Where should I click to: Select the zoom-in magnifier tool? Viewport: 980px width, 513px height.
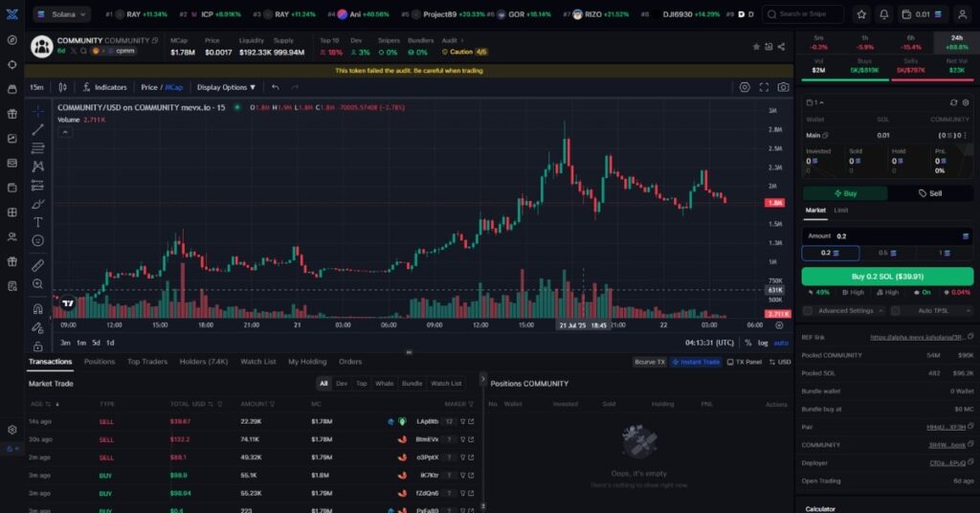point(38,284)
